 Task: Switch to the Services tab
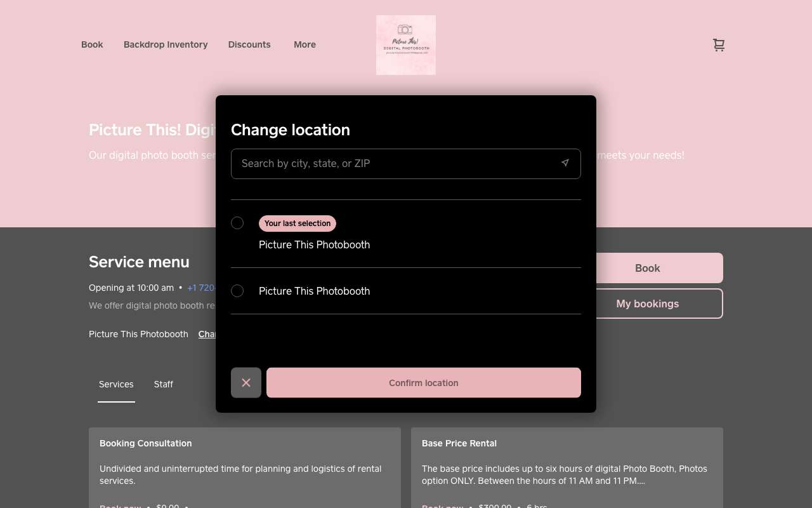[x=116, y=384]
